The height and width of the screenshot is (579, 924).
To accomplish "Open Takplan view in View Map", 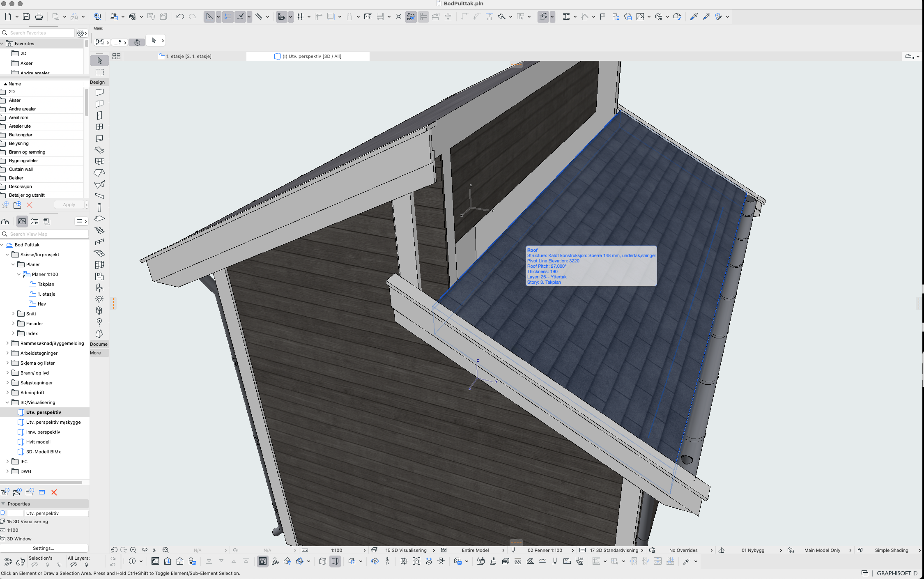I will tap(46, 284).
